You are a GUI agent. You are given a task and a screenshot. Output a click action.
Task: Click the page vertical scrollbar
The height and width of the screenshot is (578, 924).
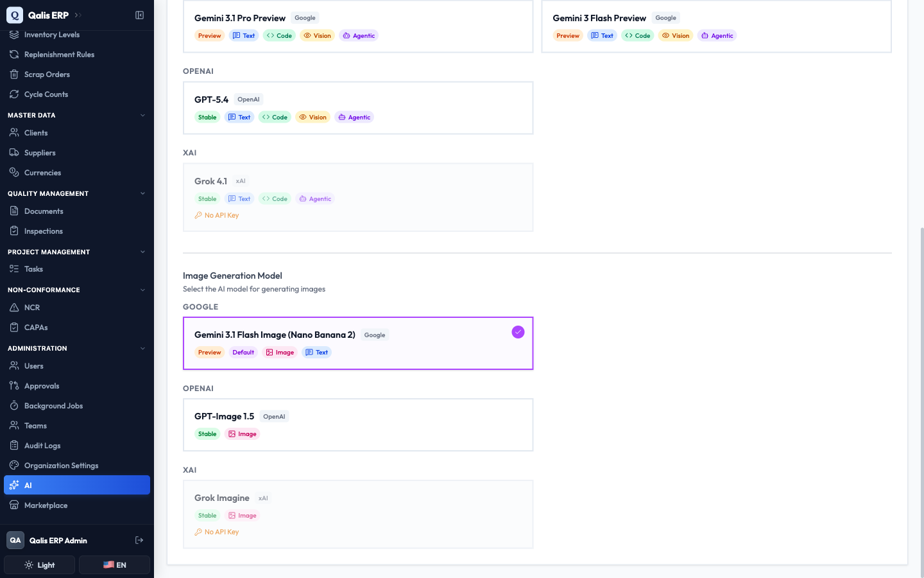point(921,401)
